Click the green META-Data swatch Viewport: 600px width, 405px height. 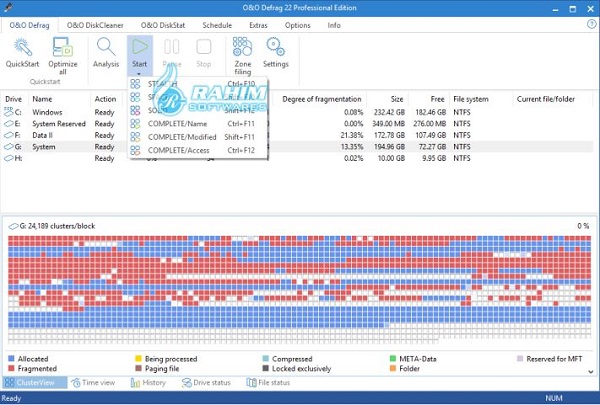(x=393, y=359)
